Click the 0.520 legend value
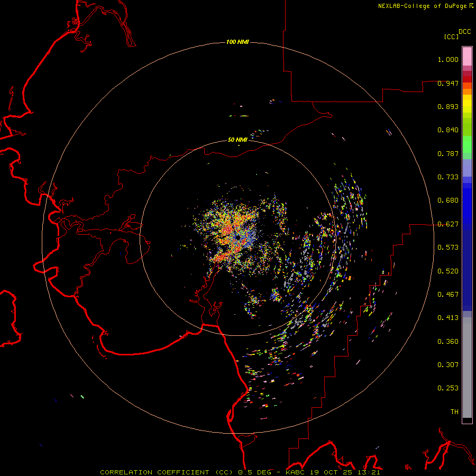476x476 pixels. (x=448, y=271)
